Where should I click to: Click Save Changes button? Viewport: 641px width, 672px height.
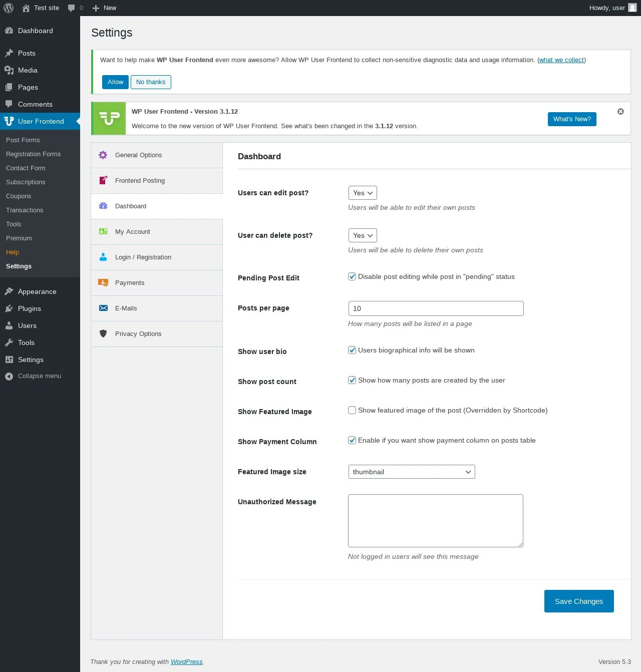pos(579,601)
